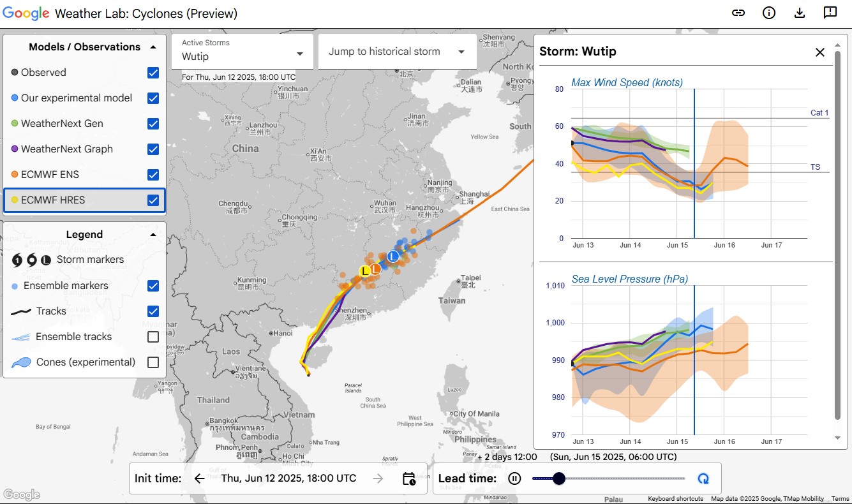
Task: Disable ECMWF HRES checkbox
Action: click(x=153, y=200)
